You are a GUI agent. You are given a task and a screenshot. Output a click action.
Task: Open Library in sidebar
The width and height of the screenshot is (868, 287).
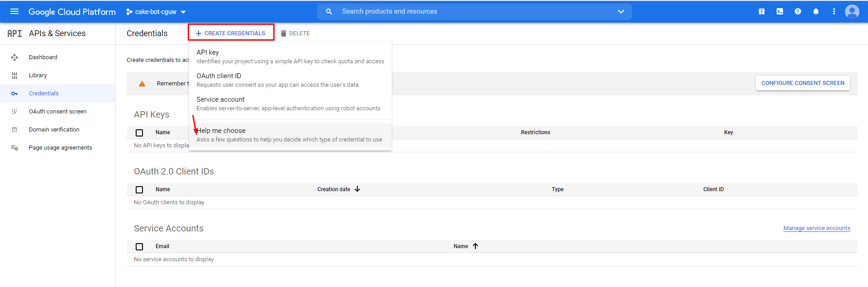57,75
